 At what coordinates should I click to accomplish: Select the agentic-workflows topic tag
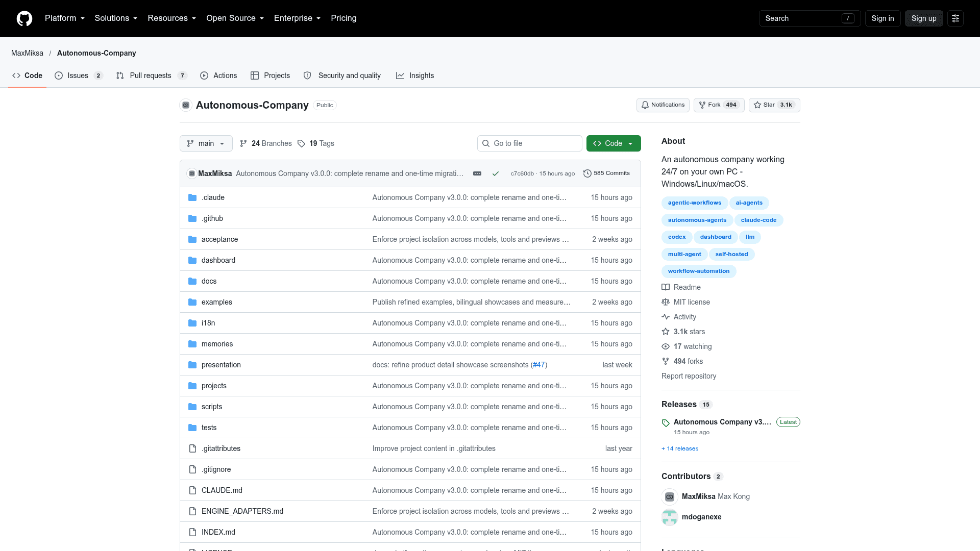[695, 203]
